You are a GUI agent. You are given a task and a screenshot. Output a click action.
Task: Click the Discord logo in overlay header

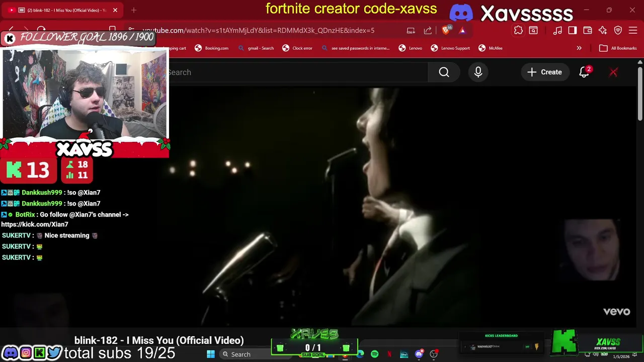461,13
